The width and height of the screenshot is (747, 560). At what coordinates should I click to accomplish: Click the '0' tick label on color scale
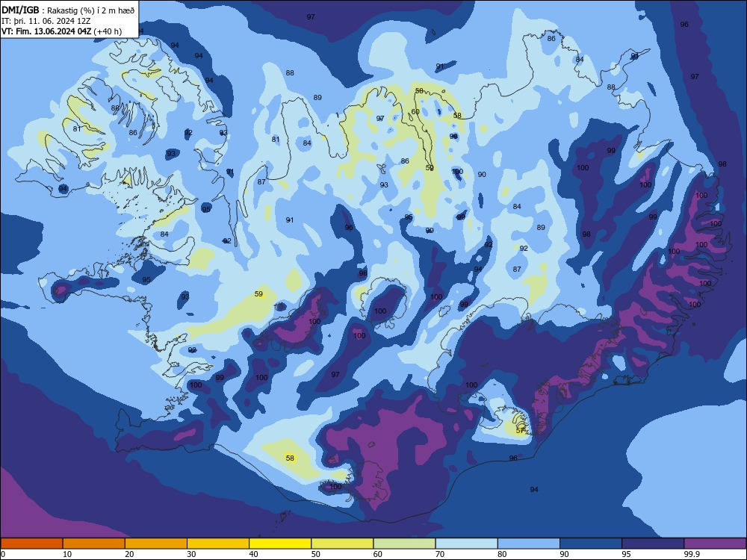(3, 554)
